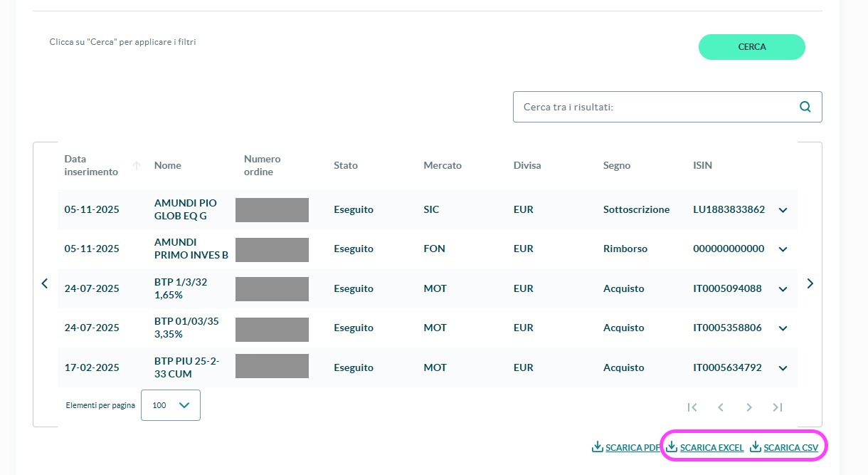
Task: Go to first page icon
Action: (692, 407)
